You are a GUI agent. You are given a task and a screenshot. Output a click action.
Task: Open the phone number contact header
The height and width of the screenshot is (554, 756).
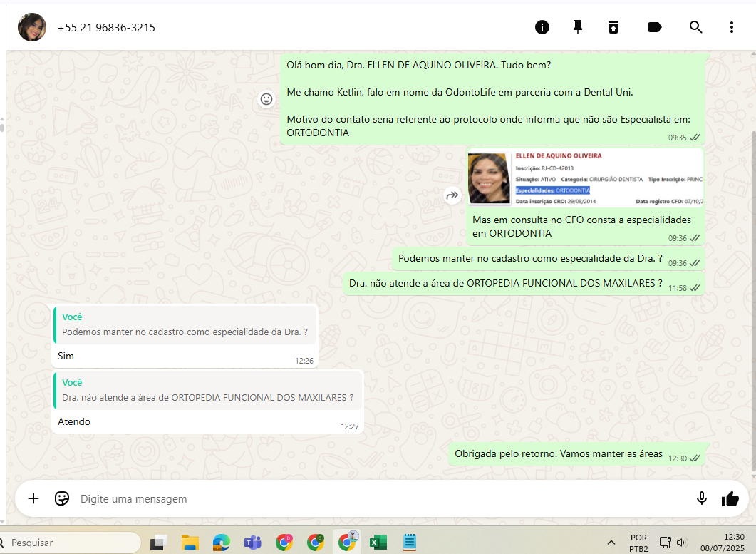(x=107, y=28)
